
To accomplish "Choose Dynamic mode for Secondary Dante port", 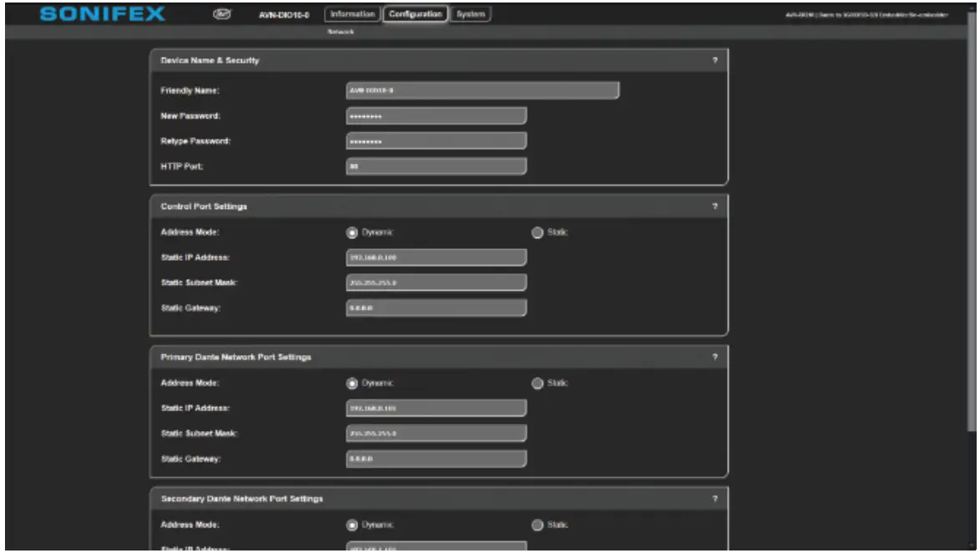I will (352, 525).
